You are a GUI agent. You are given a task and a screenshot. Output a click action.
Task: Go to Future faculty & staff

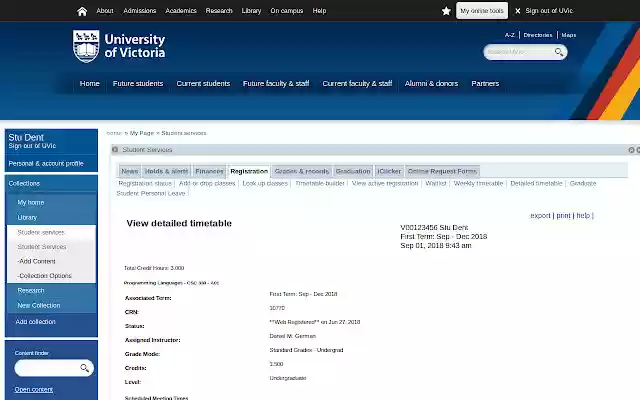click(x=276, y=84)
